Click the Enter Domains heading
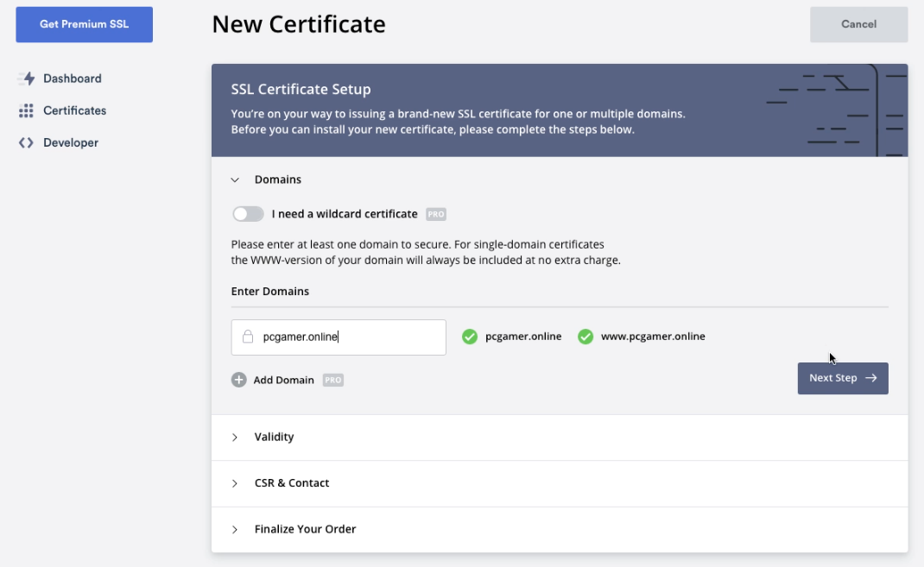The image size is (924, 567). (270, 291)
